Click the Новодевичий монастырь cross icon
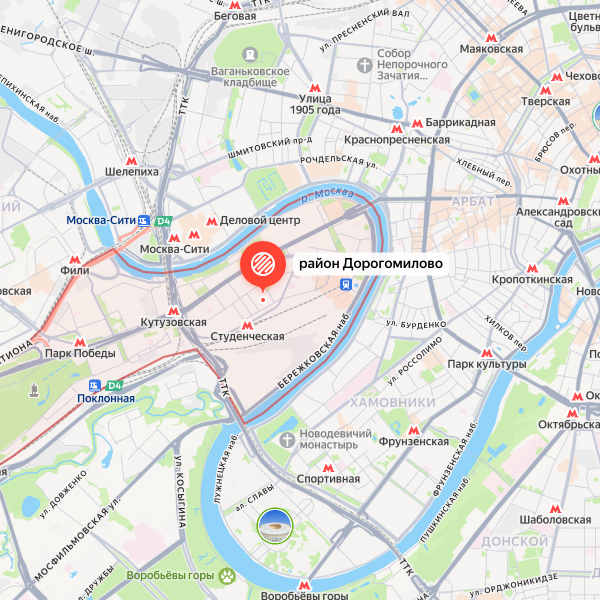 coord(287,440)
